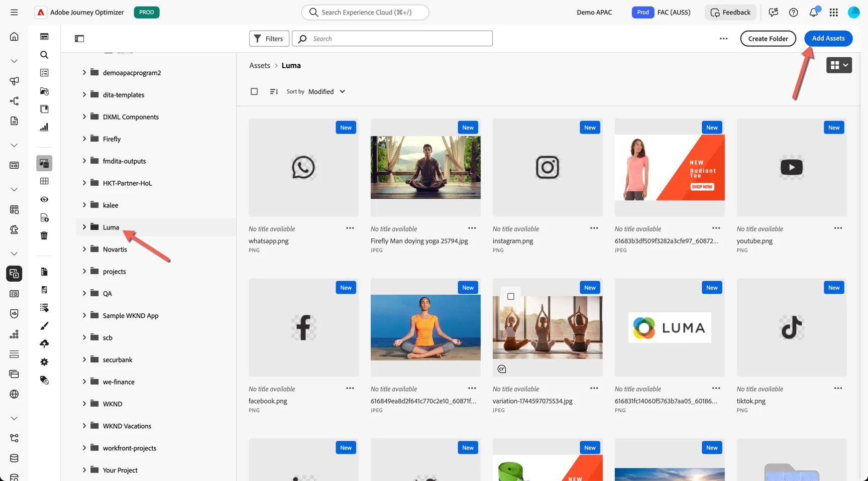
Task: Tick the select all assets checkbox
Action: [x=254, y=91]
